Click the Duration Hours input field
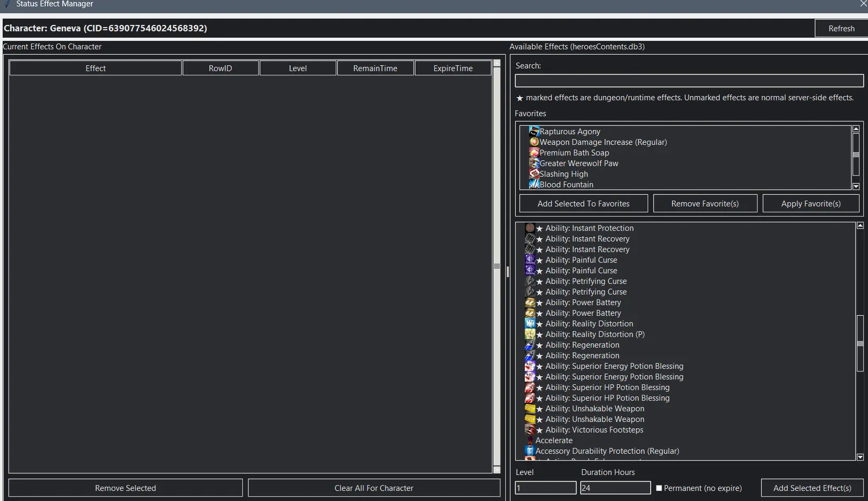Image resolution: width=868 pixels, height=501 pixels. [616, 488]
